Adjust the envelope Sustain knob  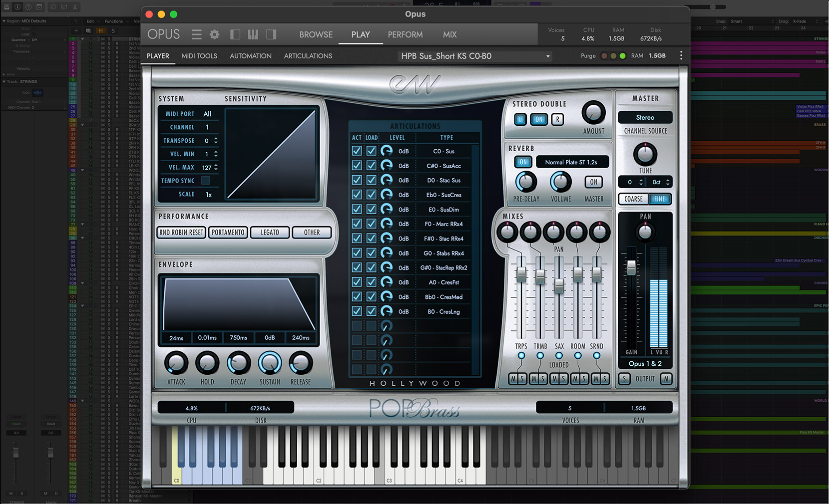click(x=270, y=363)
